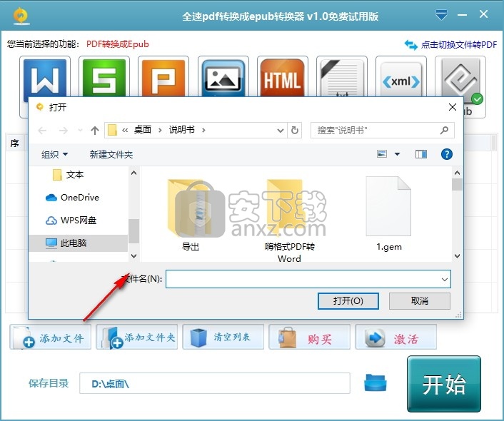Viewport: 504px width, 421px height.
Task: Expand the file name dropdown arrow
Action: pos(445,279)
